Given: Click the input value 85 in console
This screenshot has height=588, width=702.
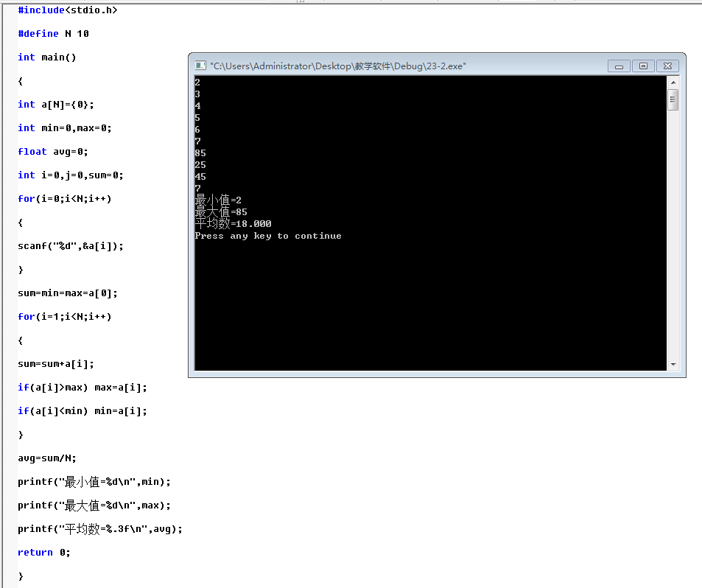Looking at the screenshot, I should point(200,153).
